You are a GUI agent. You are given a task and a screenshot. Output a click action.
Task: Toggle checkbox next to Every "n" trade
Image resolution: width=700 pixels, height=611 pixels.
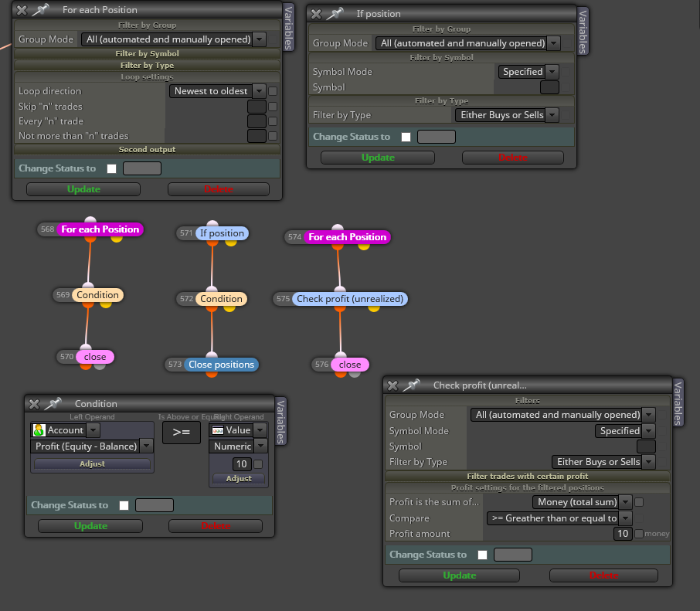click(x=273, y=121)
